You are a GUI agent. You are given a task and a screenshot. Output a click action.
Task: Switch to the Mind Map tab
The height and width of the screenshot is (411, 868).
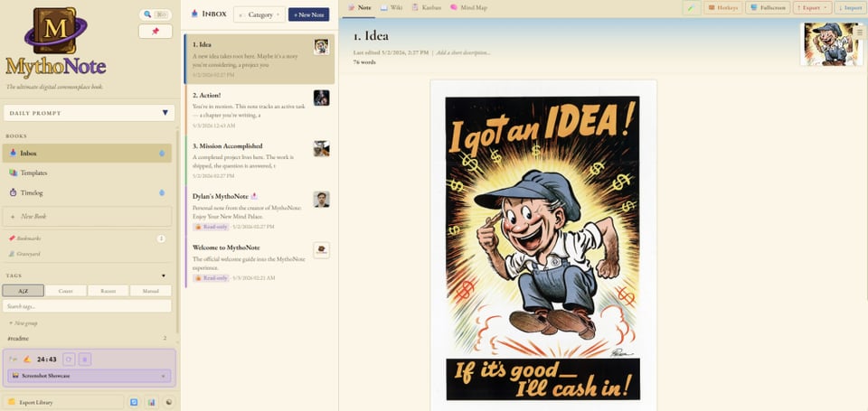(x=468, y=8)
